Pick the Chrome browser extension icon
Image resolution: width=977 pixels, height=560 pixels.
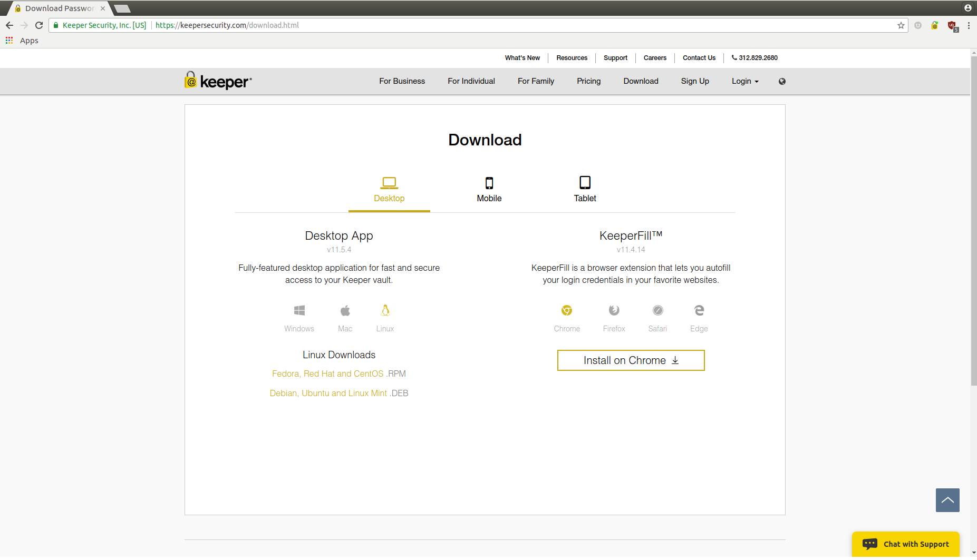pyautogui.click(x=566, y=311)
